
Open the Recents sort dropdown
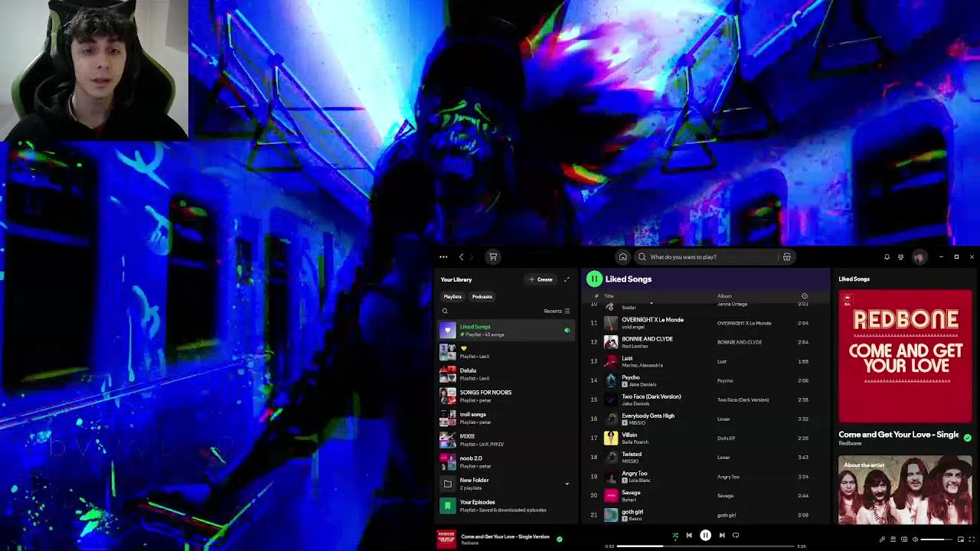tap(557, 311)
